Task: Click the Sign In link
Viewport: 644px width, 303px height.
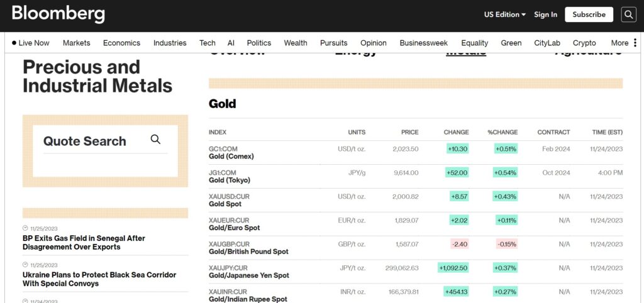Action: click(x=545, y=14)
